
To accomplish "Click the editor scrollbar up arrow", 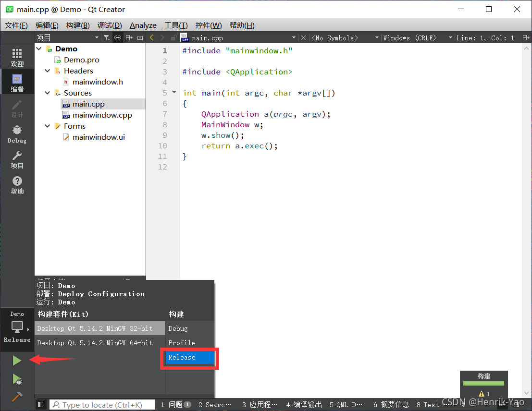I will coord(526,48).
